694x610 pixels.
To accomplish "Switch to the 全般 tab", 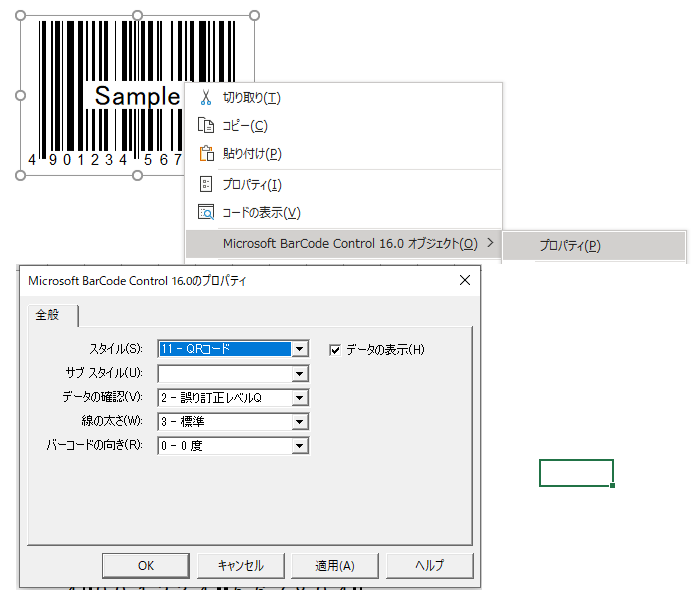I will pos(53,315).
